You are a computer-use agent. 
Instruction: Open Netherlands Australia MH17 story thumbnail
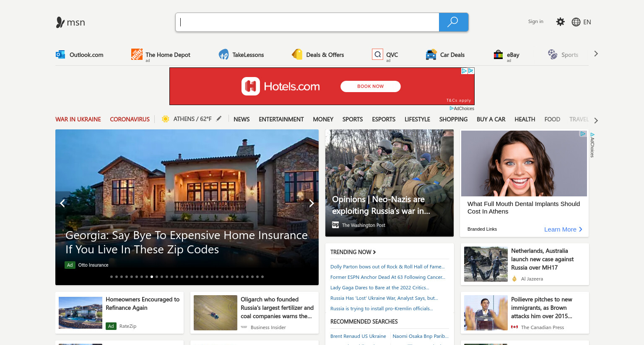(486, 264)
